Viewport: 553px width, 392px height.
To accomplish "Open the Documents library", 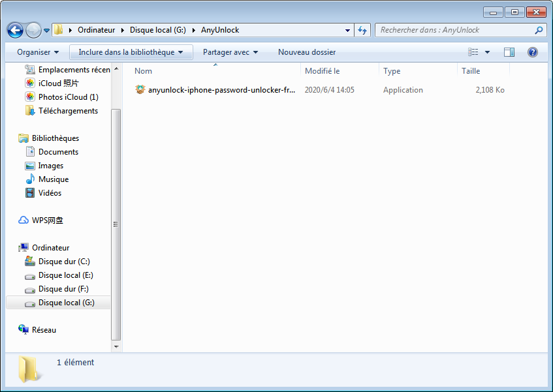I will [x=58, y=152].
